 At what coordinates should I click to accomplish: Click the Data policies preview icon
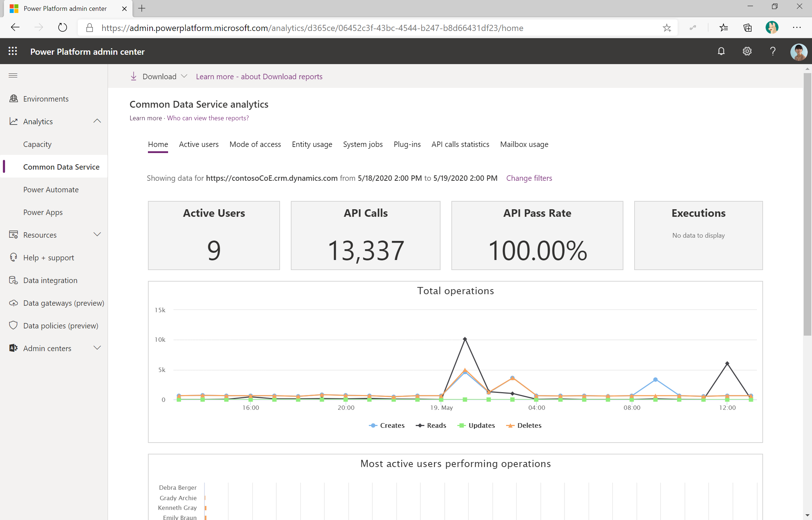13,325
